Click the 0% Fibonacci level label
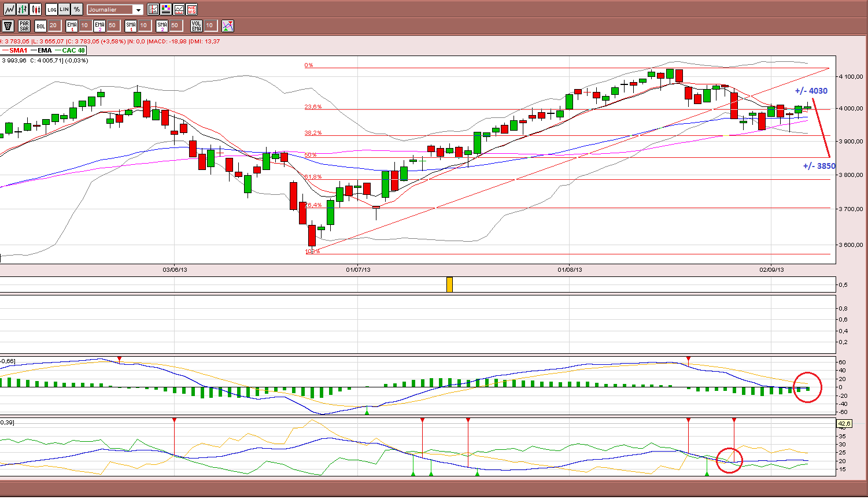 [309, 65]
